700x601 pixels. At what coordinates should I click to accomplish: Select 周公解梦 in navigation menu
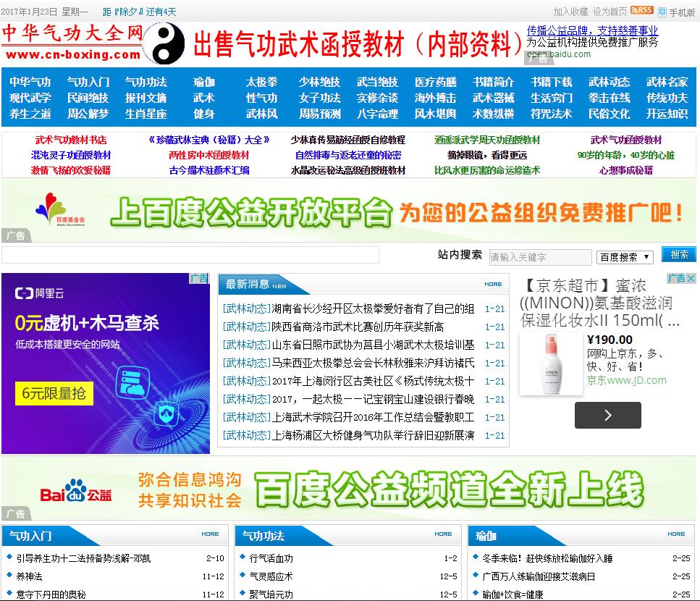pos(88,114)
